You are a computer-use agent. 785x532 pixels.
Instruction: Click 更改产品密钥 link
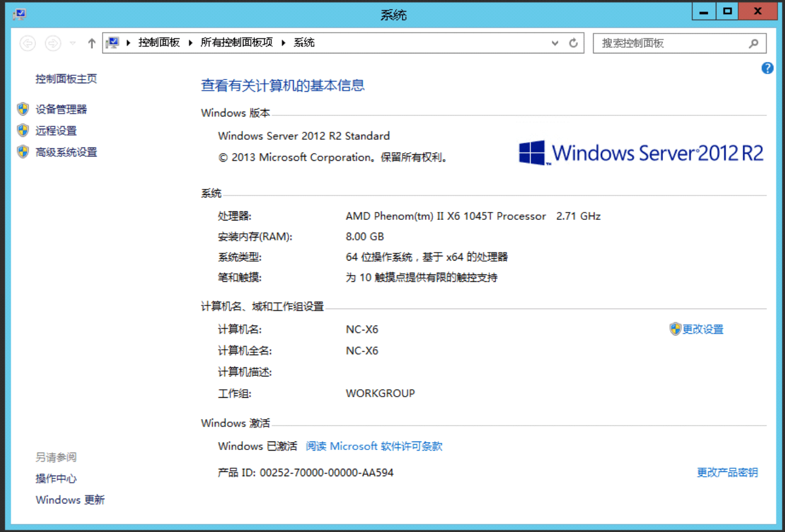click(727, 472)
